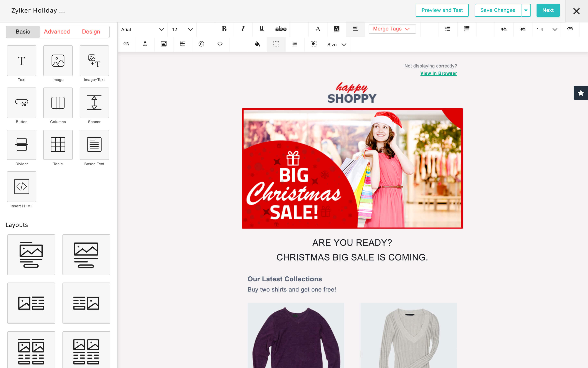Select the Table component
Screen dimensions: 588x368
[58, 145]
